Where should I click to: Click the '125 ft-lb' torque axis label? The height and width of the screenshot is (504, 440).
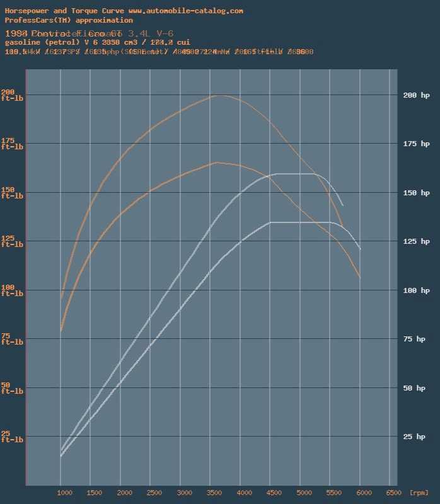point(12,241)
